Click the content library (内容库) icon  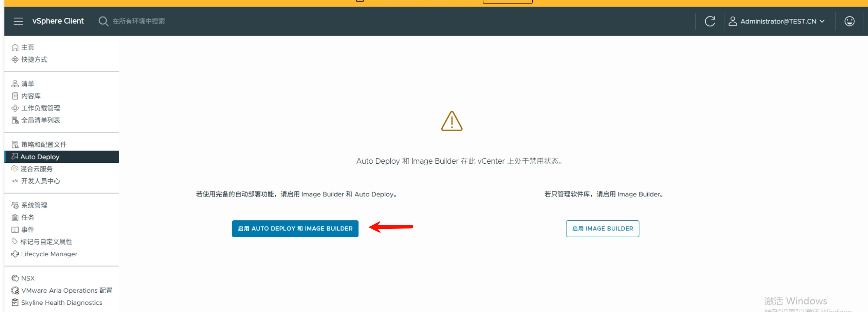pyautogui.click(x=15, y=96)
